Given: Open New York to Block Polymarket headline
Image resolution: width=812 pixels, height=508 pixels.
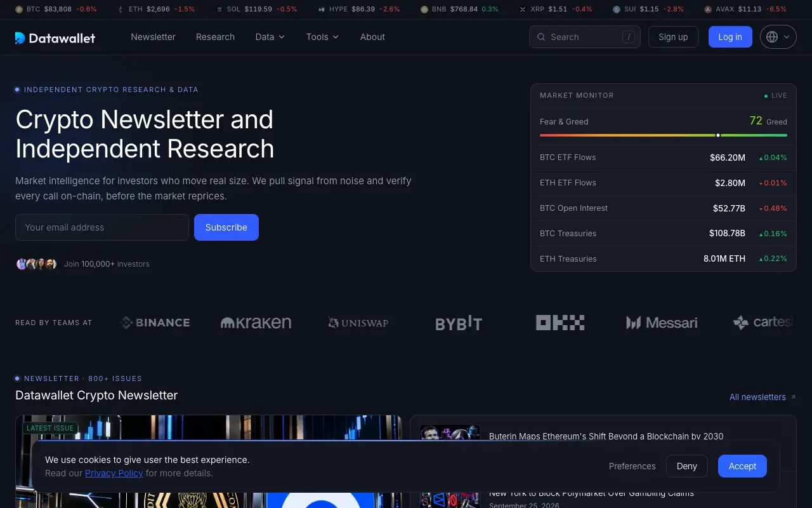Looking at the screenshot, I should coord(591,493).
